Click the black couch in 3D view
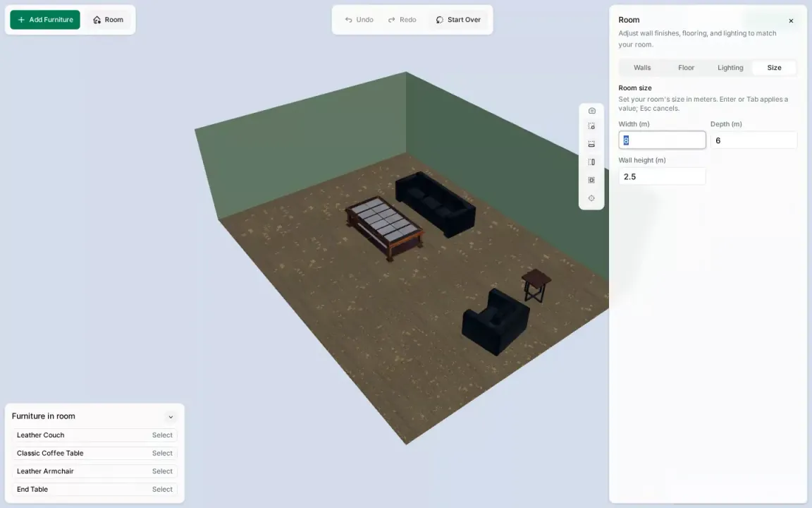This screenshot has height=508, width=812. (436, 203)
